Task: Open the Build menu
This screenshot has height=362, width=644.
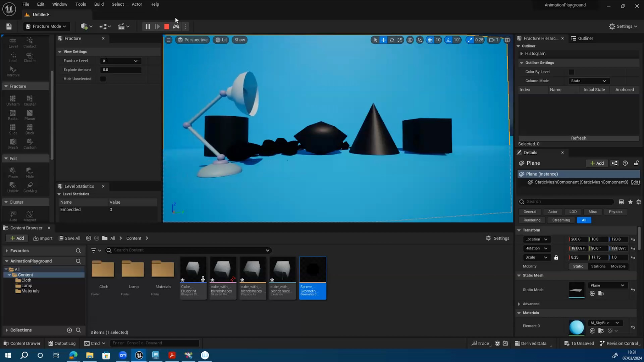Action: (x=99, y=4)
